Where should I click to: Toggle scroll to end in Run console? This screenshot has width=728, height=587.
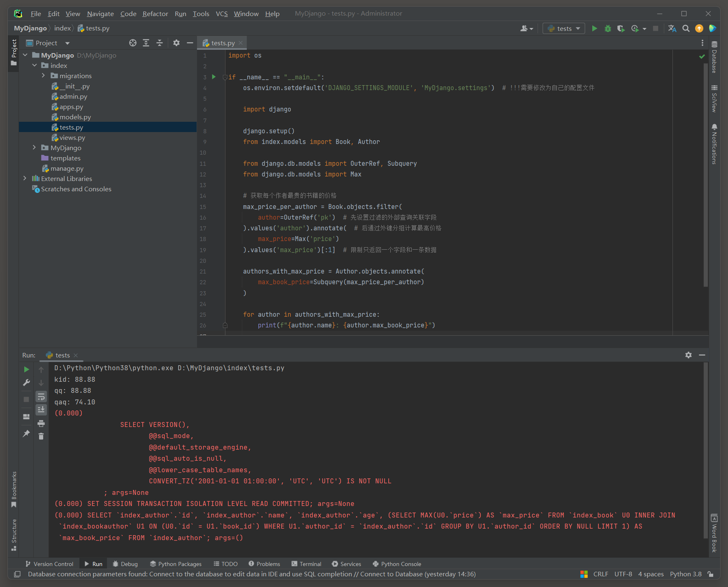[x=41, y=410]
